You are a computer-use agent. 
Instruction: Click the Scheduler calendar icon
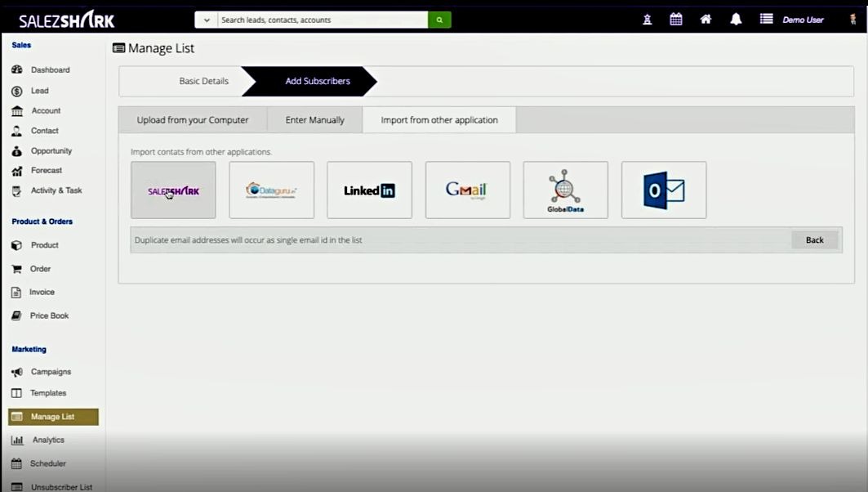coord(16,463)
